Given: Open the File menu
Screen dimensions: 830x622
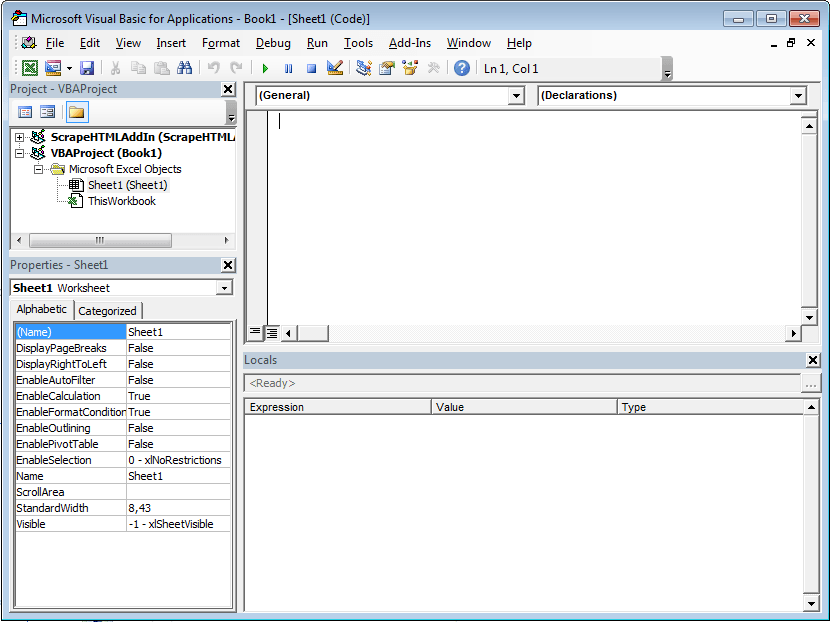Looking at the screenshot, I should (x=55, y=43).
